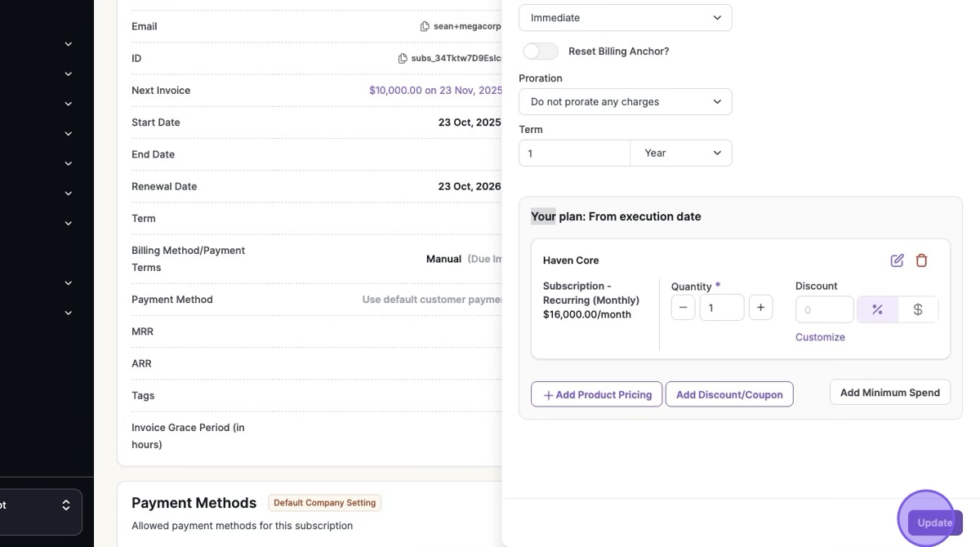Open the Customize pricing link
The image size is (980, 547).
coord(820,337)
